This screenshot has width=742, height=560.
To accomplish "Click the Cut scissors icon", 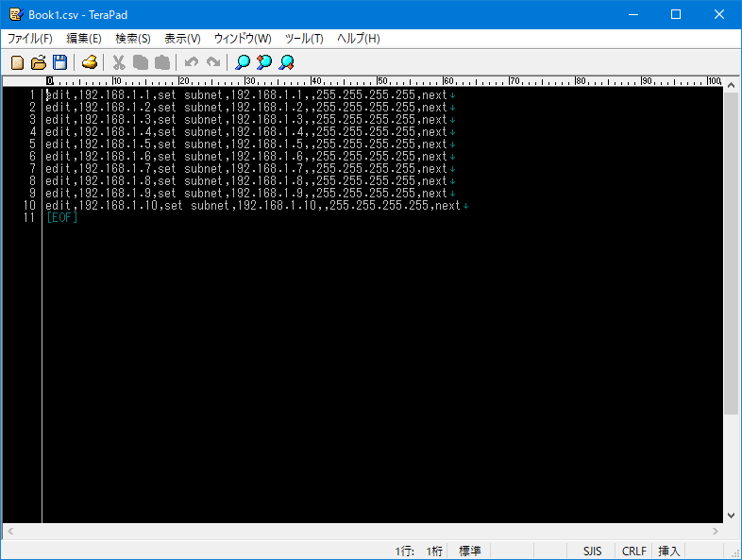I will (x=119, y=63).
